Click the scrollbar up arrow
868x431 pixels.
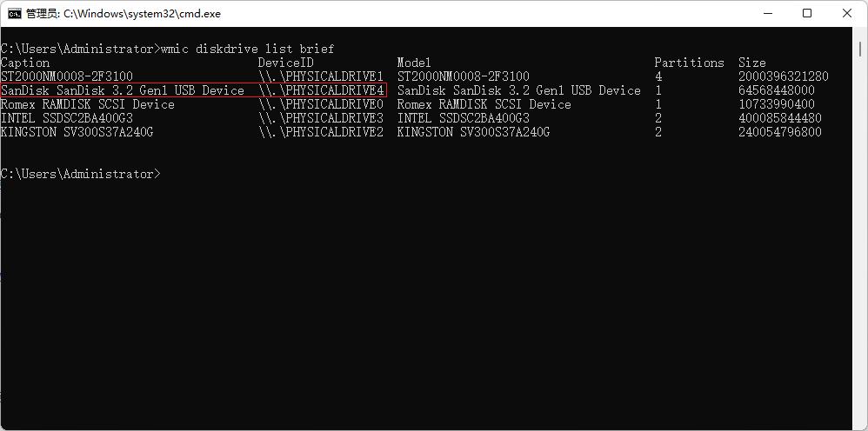(x=859, y=34)
